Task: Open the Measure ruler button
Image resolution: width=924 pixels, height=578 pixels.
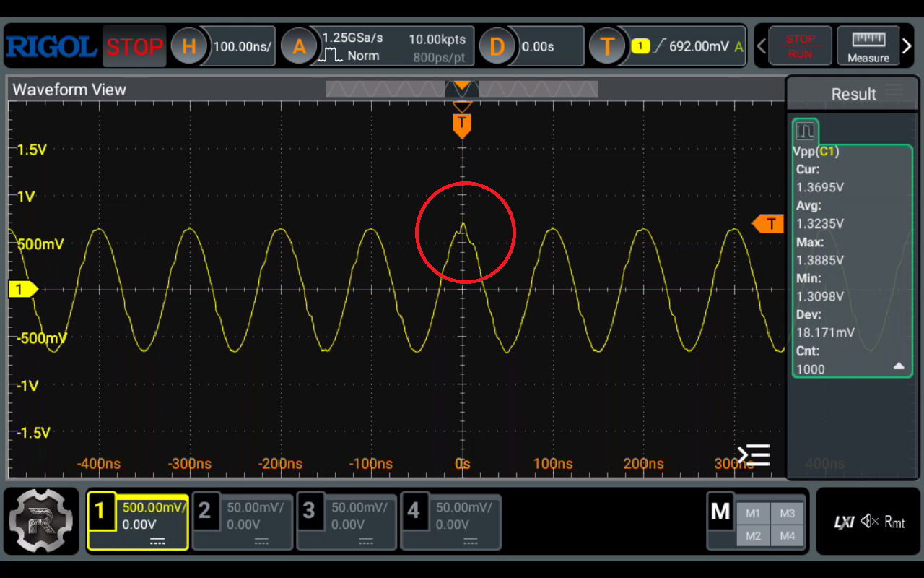Action: (x=868, y=46)
